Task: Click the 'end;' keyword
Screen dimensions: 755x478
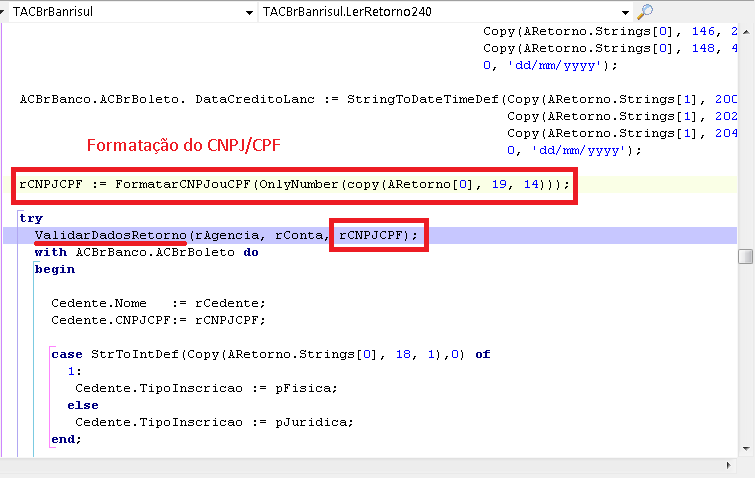Action: (66, 439)
